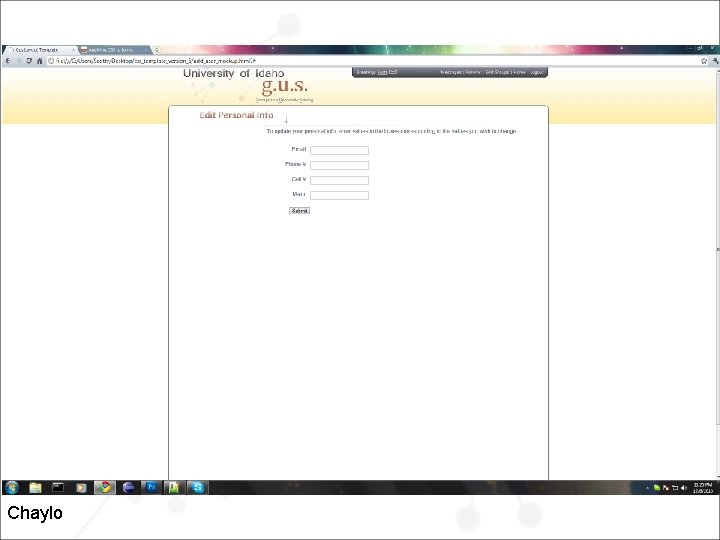
Task: Show hidden tray icons arrow
Action: click(x=647, y=488)
